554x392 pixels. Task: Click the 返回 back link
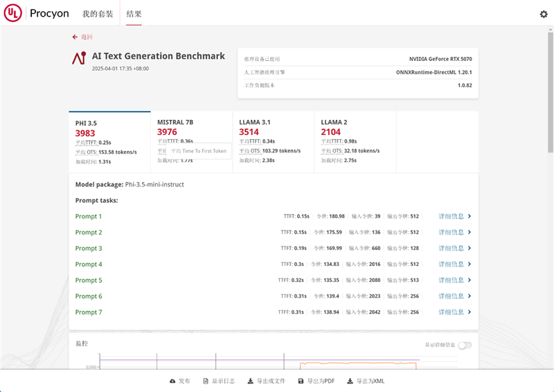[x=87, y=37]
